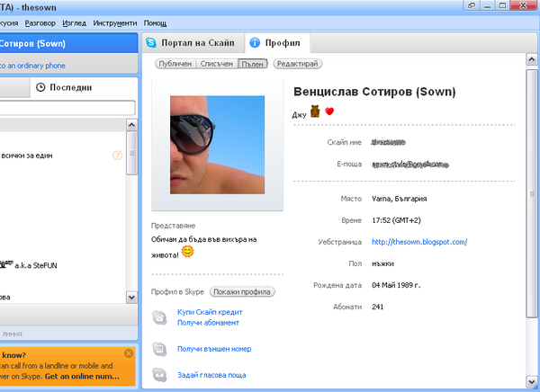Screen dimensions: 540x392
Task: Open the Разговор menu
Action: [x=40, y=23]
